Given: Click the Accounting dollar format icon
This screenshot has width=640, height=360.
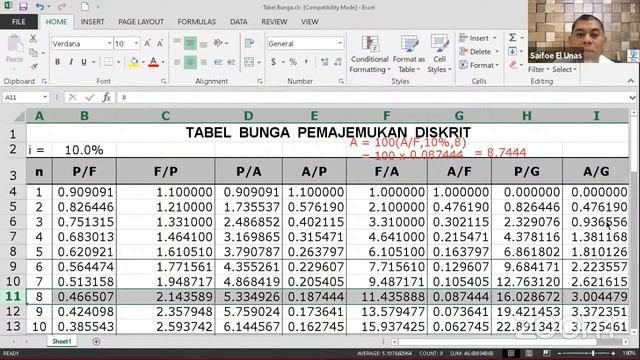Looking at the screenshot, I should 273,62.
